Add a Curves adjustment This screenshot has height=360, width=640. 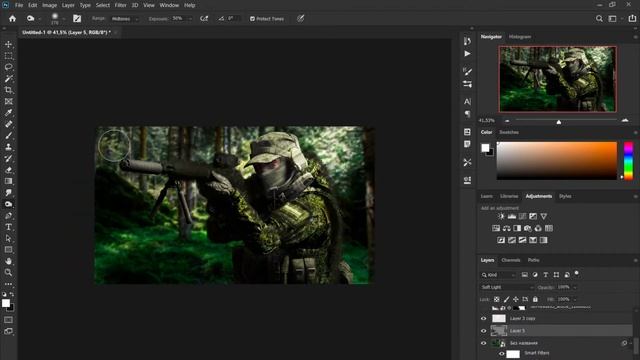(x=522, y=216)
